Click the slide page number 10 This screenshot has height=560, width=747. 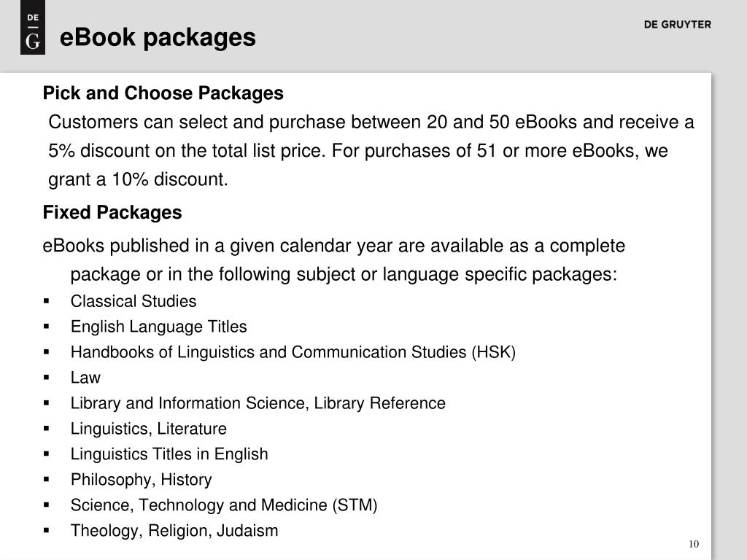pyautogui.click(x=694, y=544)
